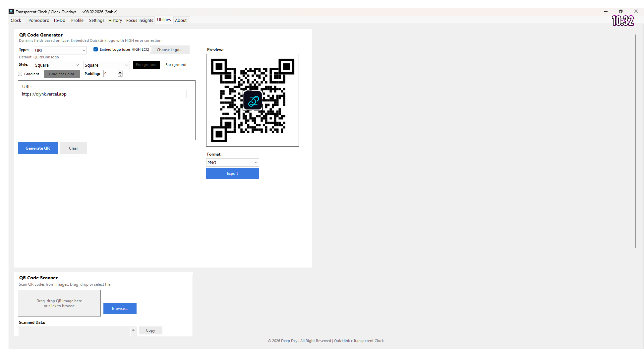The height and width of the screenshot is (349, 644).
Task: Click the Export button
Action: pos(233,174)
